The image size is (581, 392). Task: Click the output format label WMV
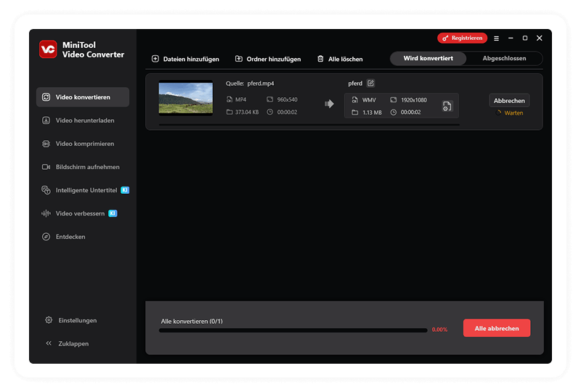[369, 100]
